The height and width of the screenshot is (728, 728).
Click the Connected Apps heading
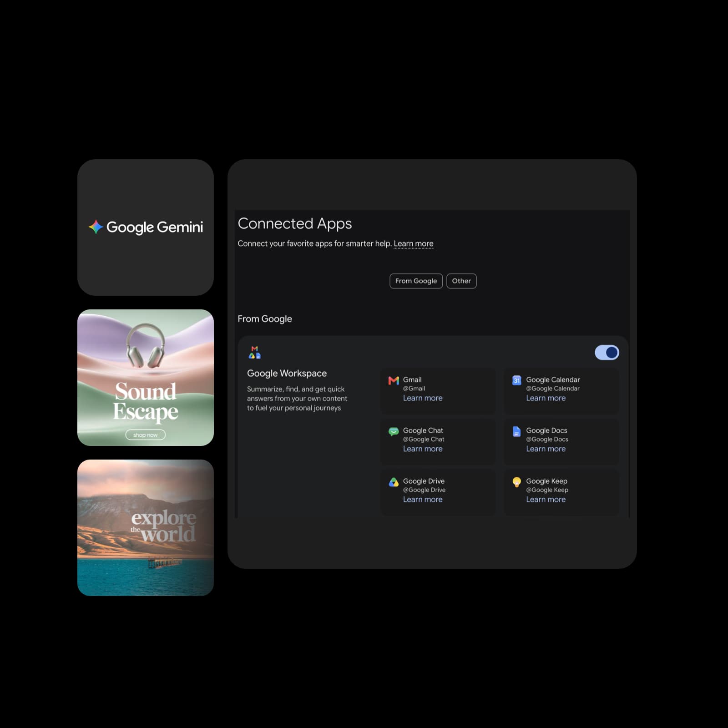click(295, 223)
